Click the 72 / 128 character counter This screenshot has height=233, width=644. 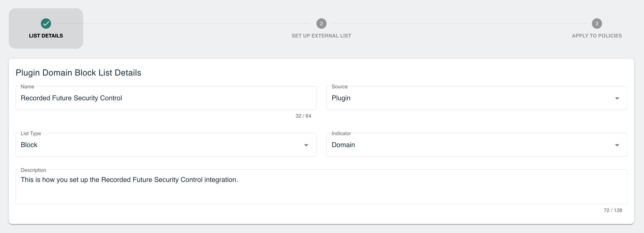[613, 210]
